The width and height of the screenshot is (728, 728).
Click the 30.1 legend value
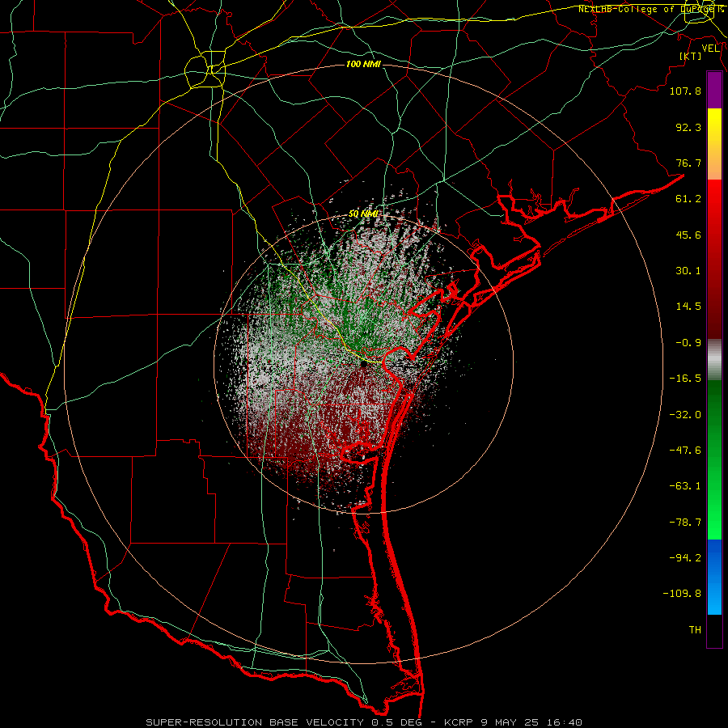(688, 271)
